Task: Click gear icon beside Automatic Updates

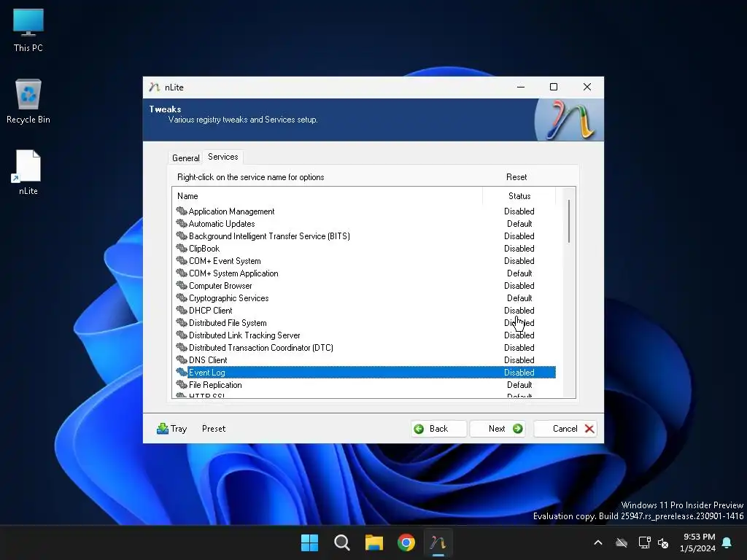Action: [x=182, y=223]
